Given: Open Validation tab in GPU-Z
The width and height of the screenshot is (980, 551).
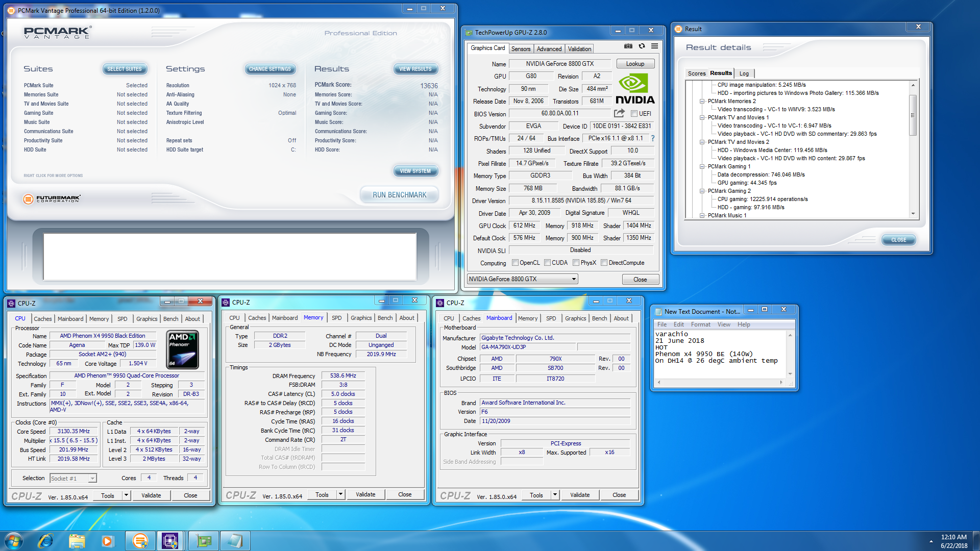Looking at the screenshot, I should click(x=579, y=49).
